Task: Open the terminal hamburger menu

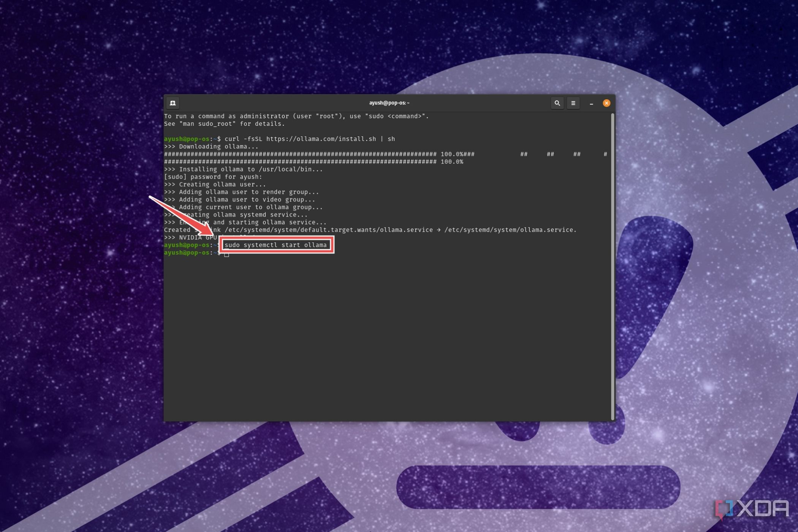Action: [x=573, y=103]
